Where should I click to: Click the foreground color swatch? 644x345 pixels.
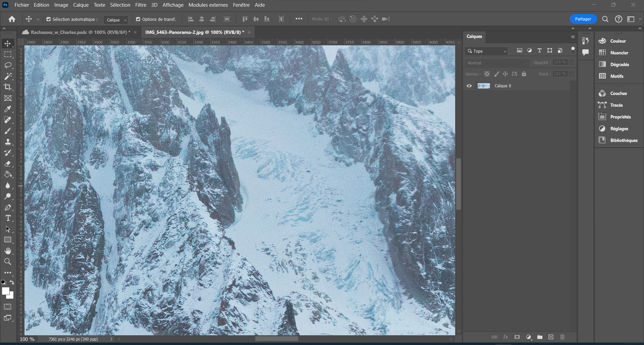[x=6, y=291]
